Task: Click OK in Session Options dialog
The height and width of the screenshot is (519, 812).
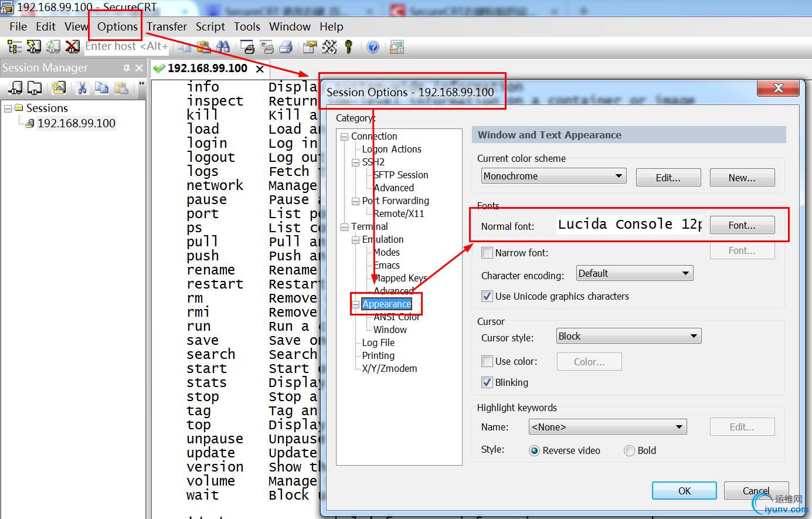Action: [685, 491]
